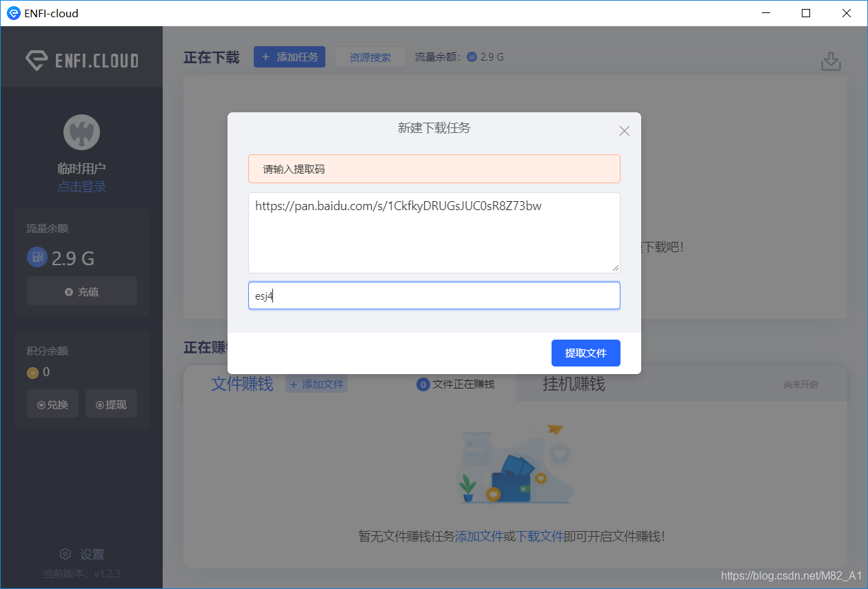
Task: Click the ENFI.CLOUD logo in sidebar
Action: click(x=81, y=60)
